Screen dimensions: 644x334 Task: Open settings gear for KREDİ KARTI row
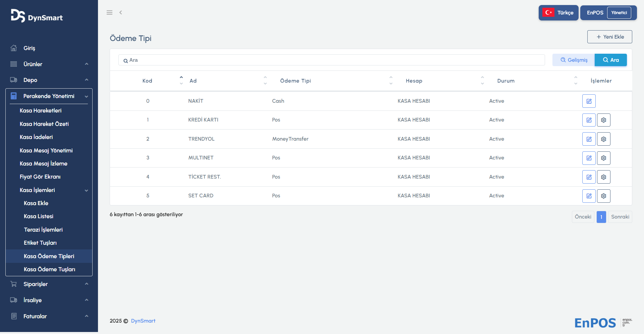603,120
